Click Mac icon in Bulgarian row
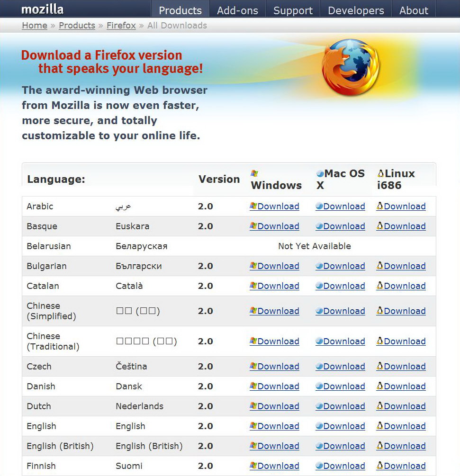Screen dimensions: 460x476 tap(319, 266)
